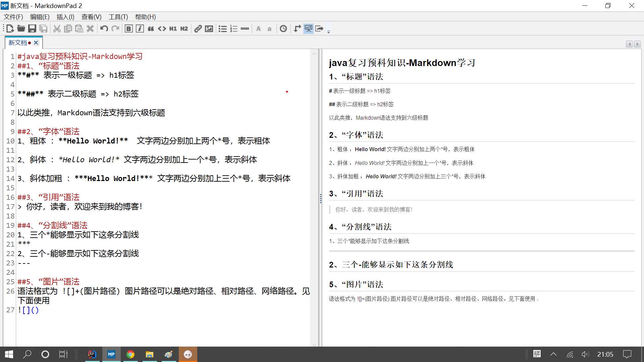Screen dimensions: 644x362
Task: Place cursor on line 27 text ![]()
Action: click(x=28, y=310)
